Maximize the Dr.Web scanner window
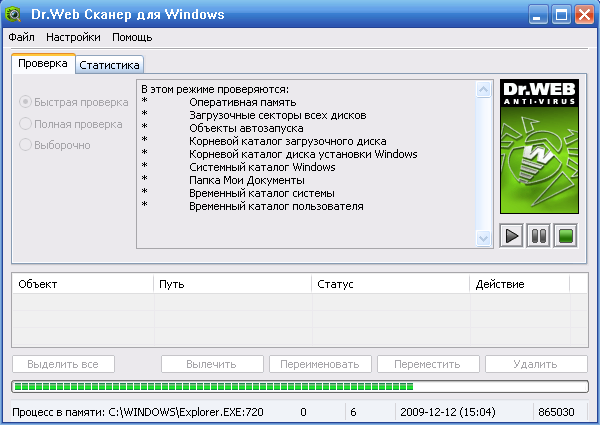Viewport: 600px width, 425px height. [x=561, y=15]
